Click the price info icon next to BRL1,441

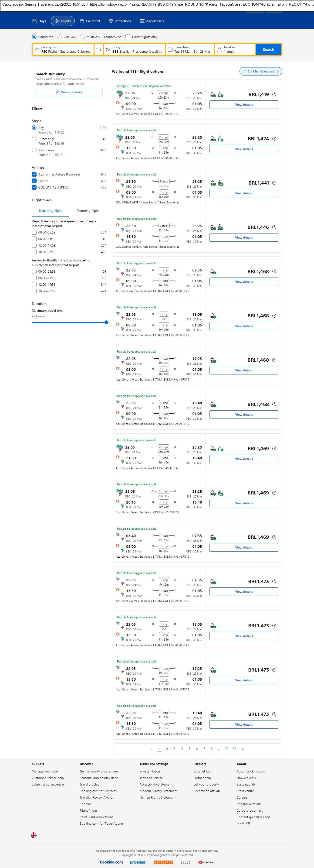click(274, 183)
